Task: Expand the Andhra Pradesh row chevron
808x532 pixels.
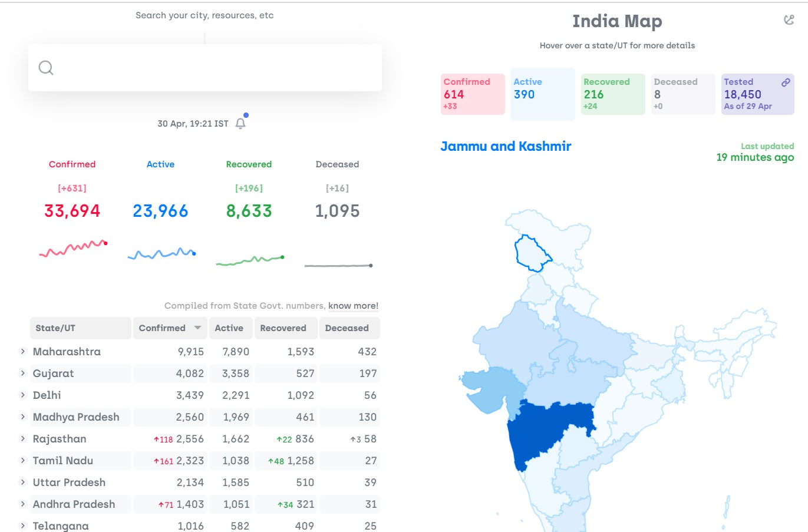Action: tap(23, 504)
